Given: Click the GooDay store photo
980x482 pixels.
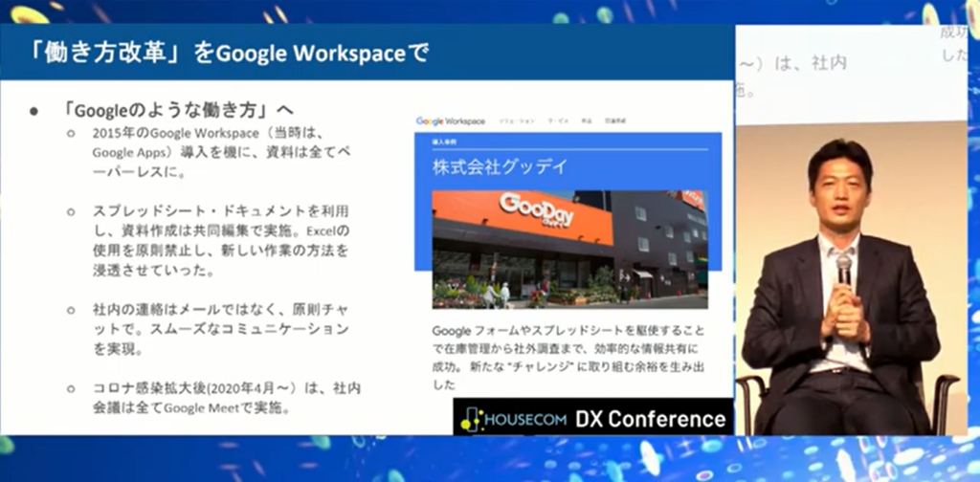Looking at the screenshot, I should 570,249.
